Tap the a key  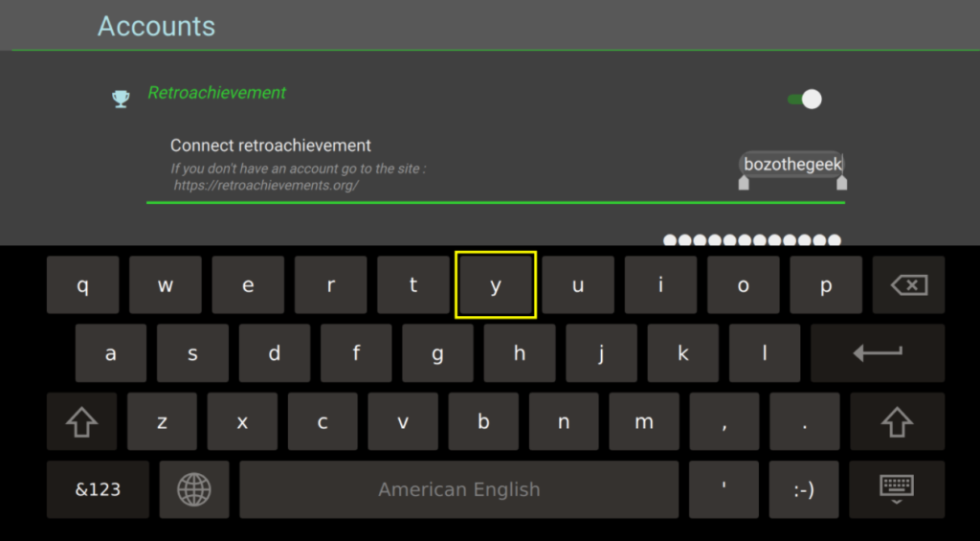tap(111, 353)
